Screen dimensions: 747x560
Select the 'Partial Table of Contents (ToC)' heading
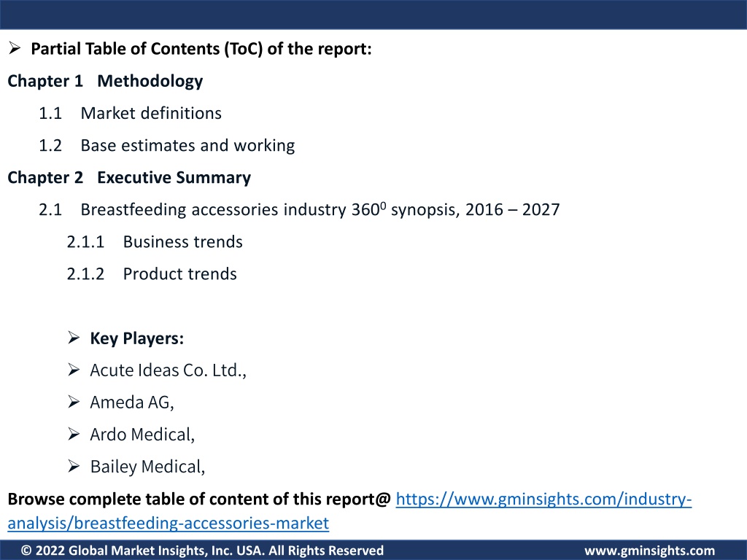pos(201,49)
